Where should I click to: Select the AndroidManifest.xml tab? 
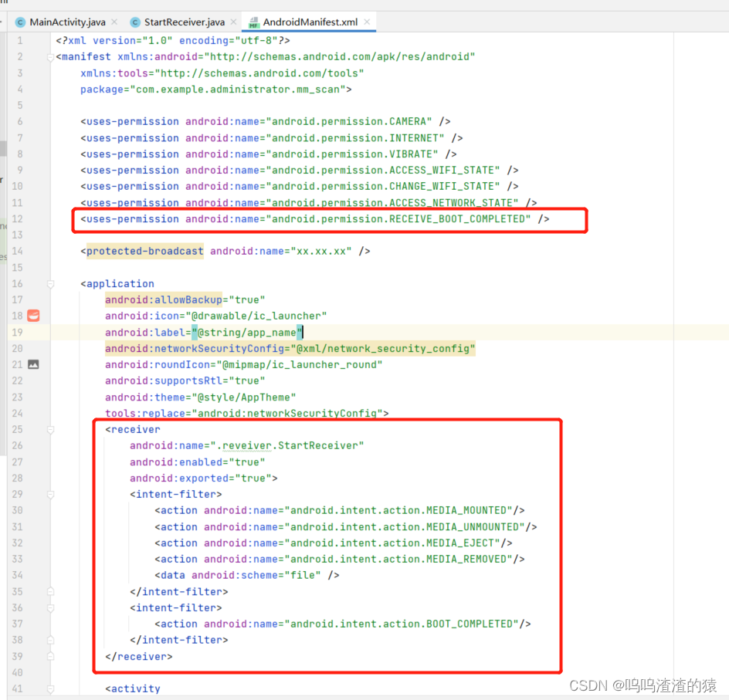click(310, 22)
